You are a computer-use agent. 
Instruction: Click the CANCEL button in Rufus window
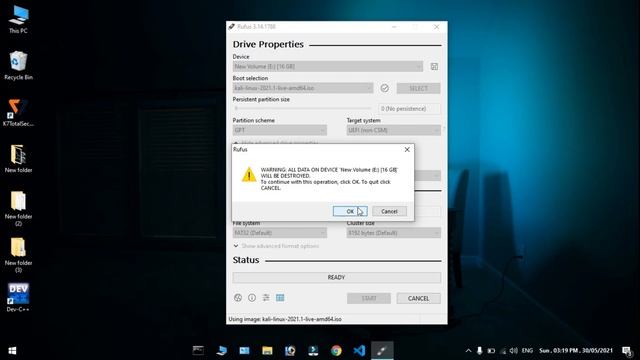418,298
